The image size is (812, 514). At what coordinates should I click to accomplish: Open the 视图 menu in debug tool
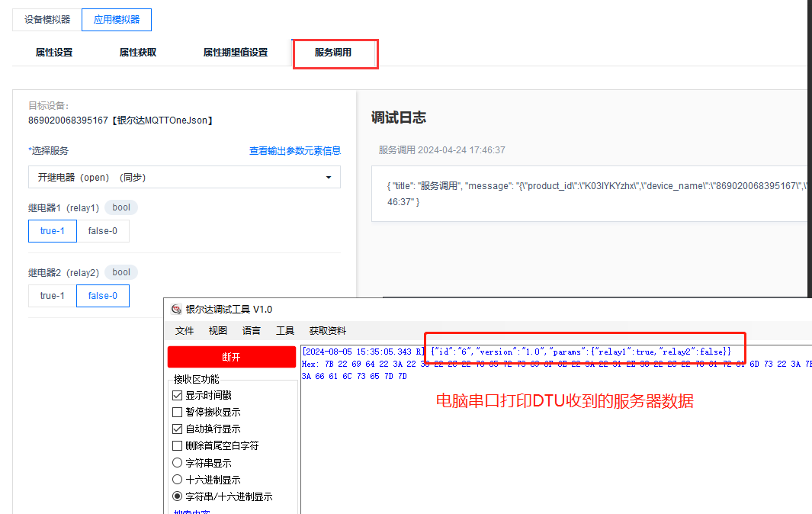218,330
